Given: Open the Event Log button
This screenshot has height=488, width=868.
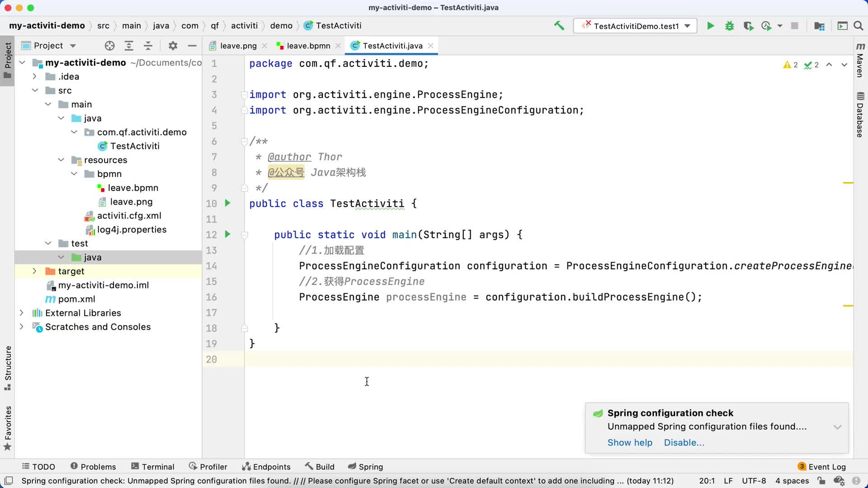Looking at the screenshot, I should pyautogui.click(x=821, y=467).
